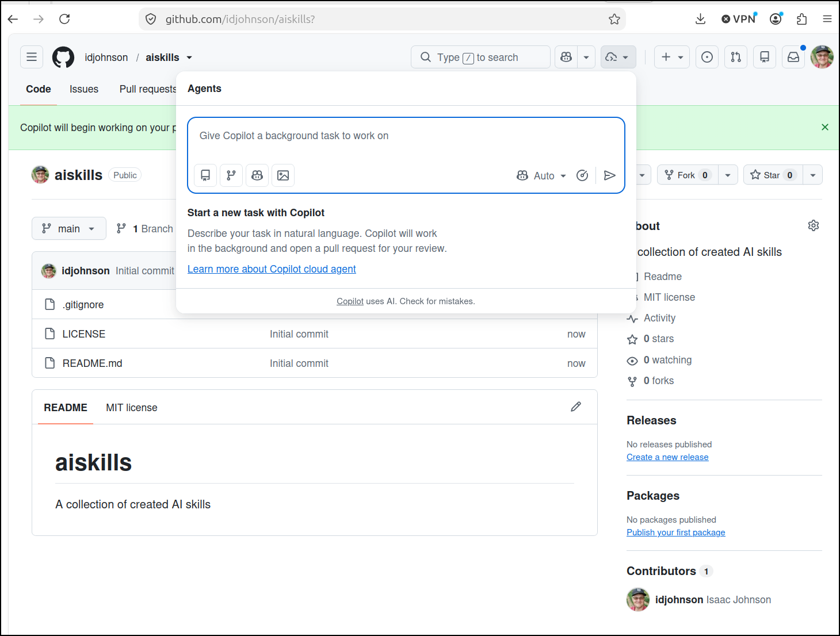
Task: Open the user avatar menu in header
Action: click(822, 57)
